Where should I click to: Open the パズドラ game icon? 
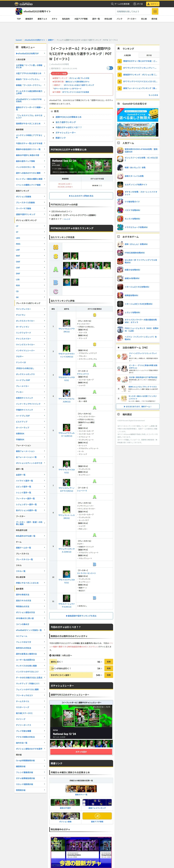120,210
